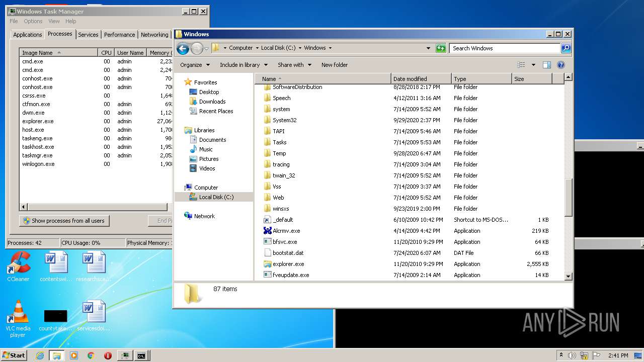Viewport: 644px width, 362px height.
Task: Open Task Manager View menu
Action: coord(54,21)
